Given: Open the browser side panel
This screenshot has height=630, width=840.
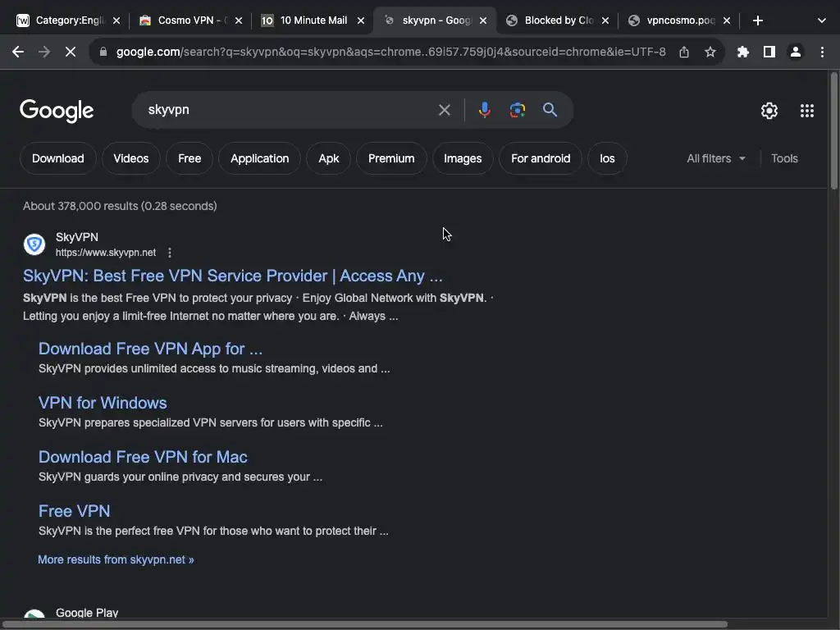Looking at the screenshot, I should (x=769, y=52).
